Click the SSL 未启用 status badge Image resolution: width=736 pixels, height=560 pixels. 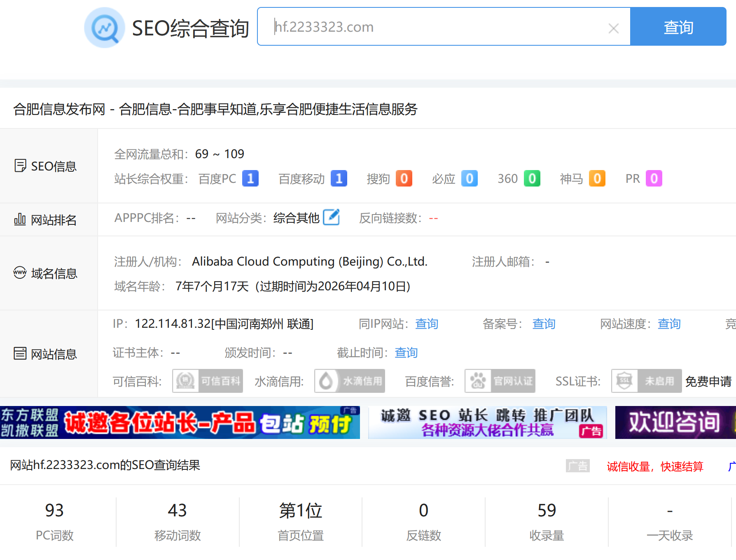pos(646,381)
